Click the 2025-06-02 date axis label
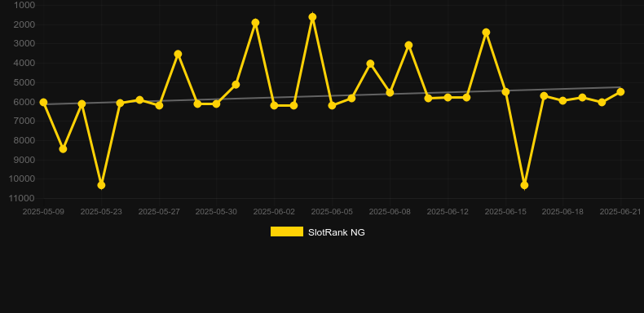This screenshot has height=313, width=644. [274, 212]
